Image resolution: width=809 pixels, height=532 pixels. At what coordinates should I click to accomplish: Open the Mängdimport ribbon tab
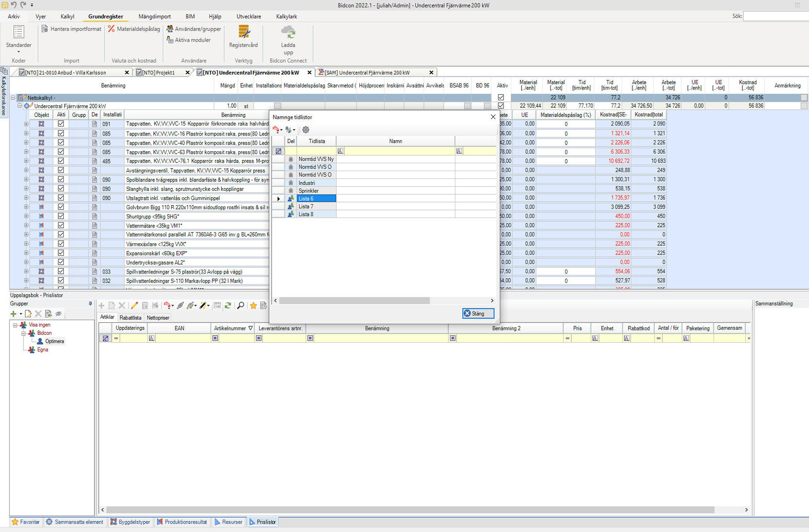point(154,16)
